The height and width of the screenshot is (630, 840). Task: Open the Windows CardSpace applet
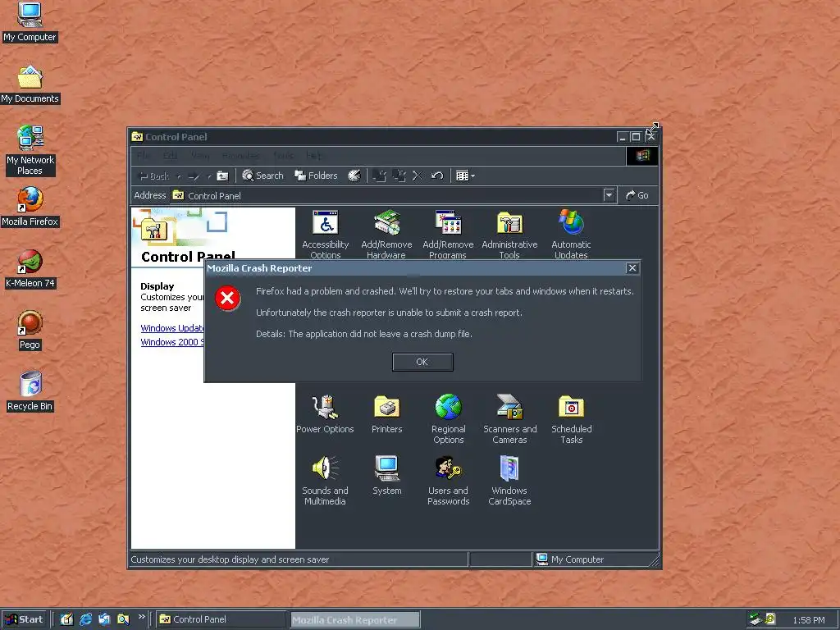click(x=509, y=481)
